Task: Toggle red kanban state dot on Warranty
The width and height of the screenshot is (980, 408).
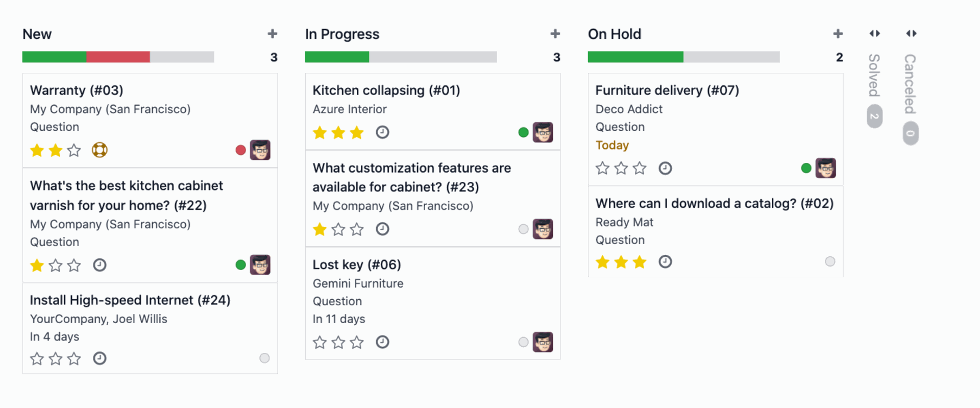Action: tap(240, 150)
